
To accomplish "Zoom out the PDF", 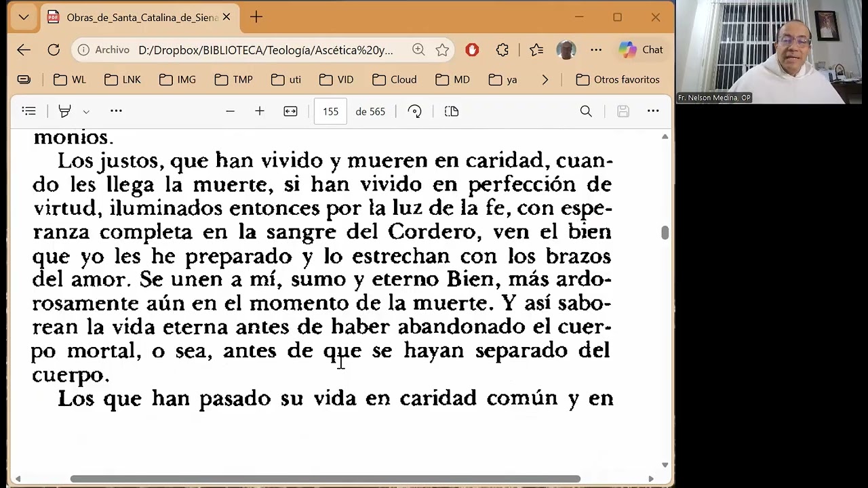I will (x=230, y=111).
